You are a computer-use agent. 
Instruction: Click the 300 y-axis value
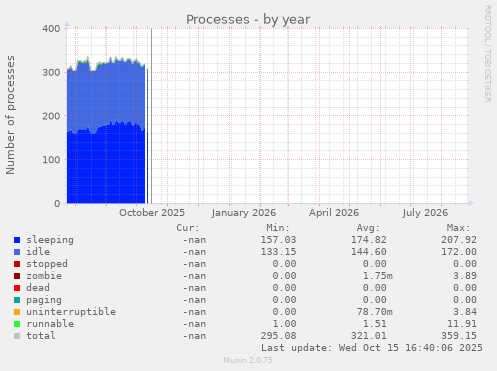tap(51, 72)
